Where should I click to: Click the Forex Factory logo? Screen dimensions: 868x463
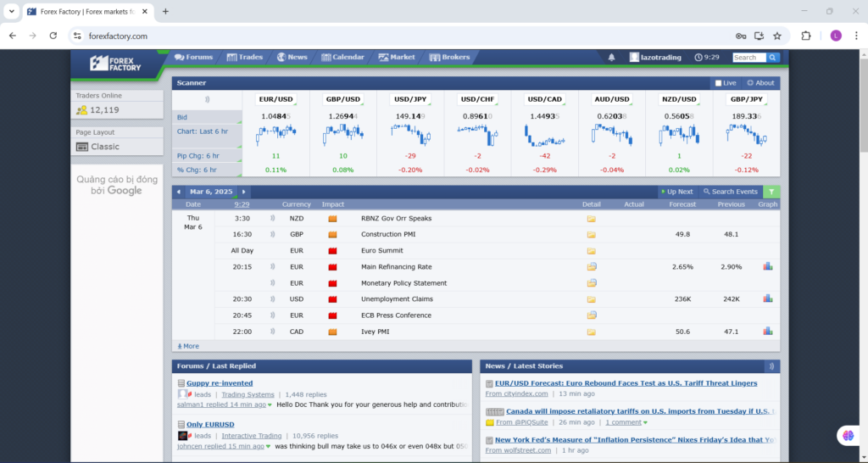(x=115, y=63)
